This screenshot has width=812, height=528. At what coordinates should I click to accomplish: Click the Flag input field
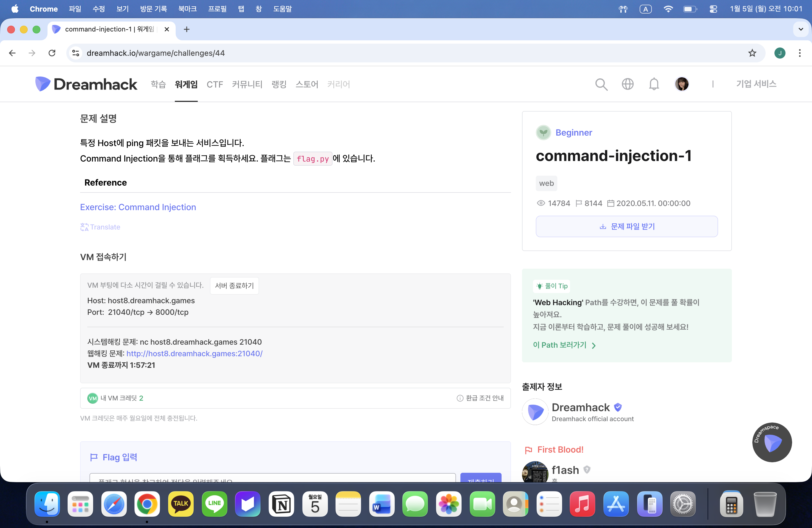coord(272,478)
